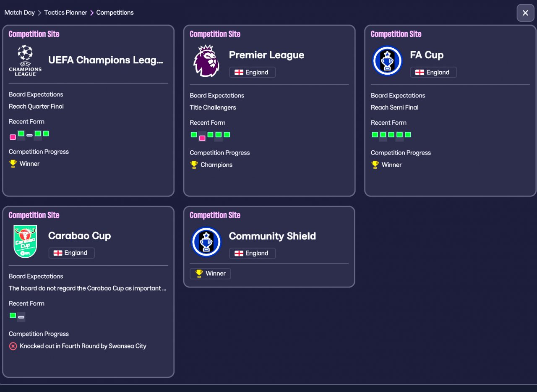Click the red knocked-out icon on Carabao Cup
The image size is (537, 392).
13,346
